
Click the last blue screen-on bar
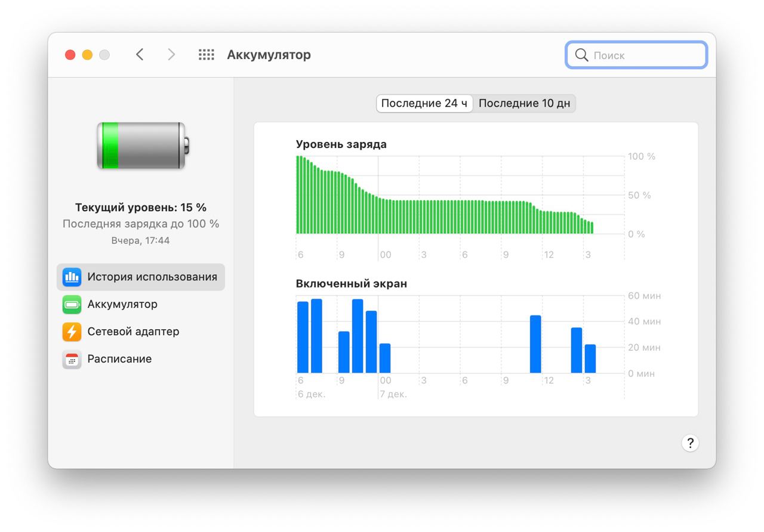tap(590, 358)
